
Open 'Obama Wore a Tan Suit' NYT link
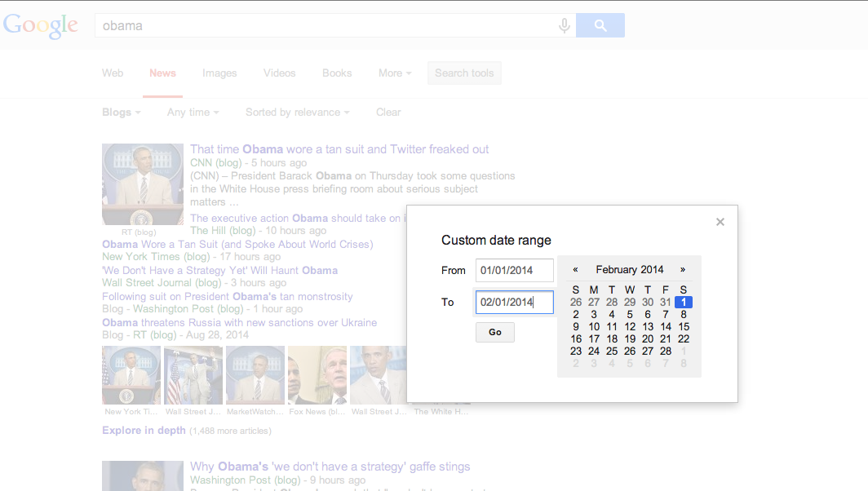(237, 244)
